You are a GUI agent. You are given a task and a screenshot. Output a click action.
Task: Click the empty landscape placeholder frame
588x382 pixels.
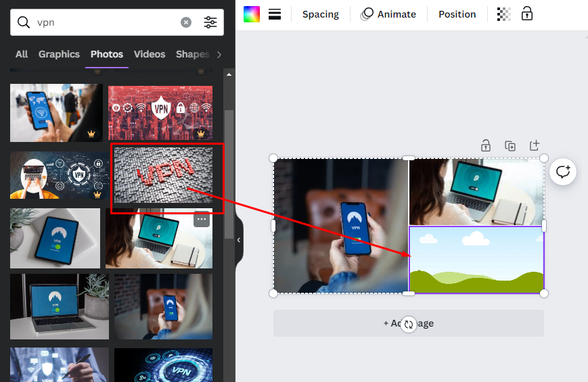[476, 260]
